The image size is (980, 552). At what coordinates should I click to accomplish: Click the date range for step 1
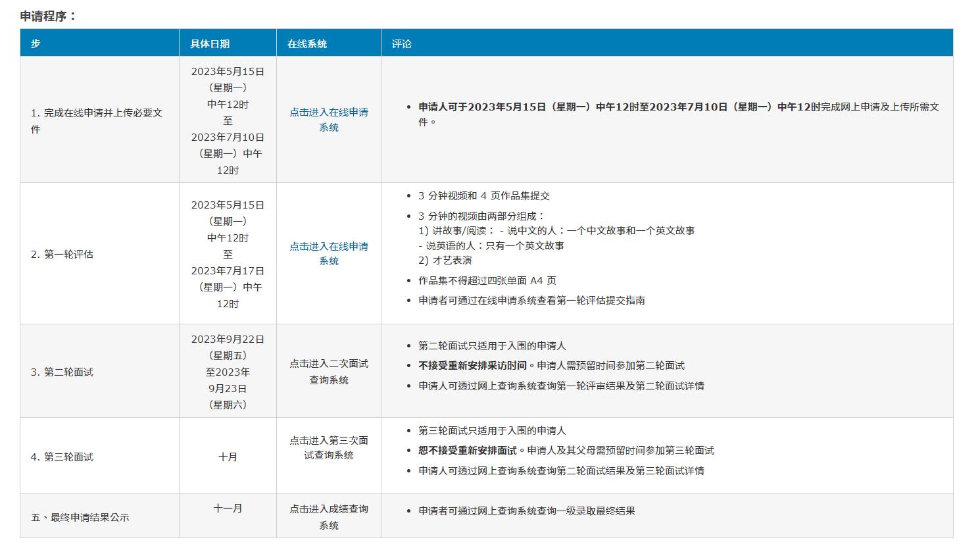coord(228,120)
